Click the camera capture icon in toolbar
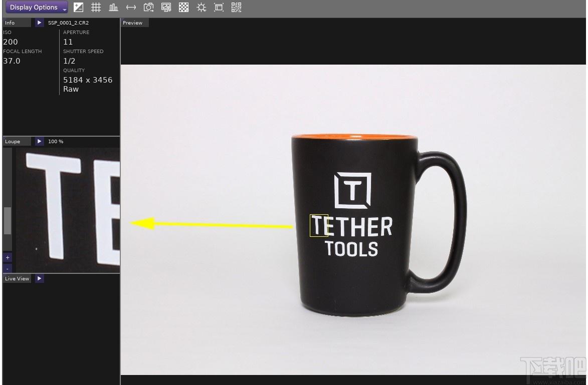The image size is (588, 385). 148,7
